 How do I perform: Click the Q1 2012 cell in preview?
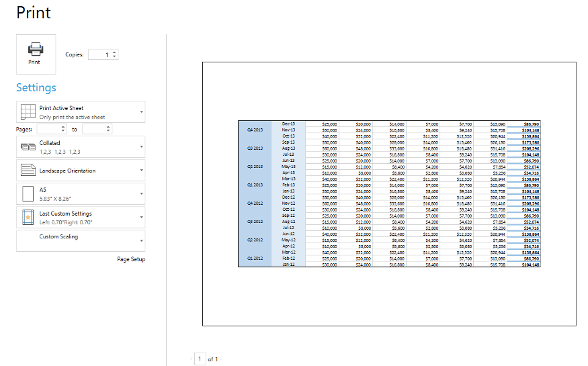pyautogui.click(x=255, y=258)
